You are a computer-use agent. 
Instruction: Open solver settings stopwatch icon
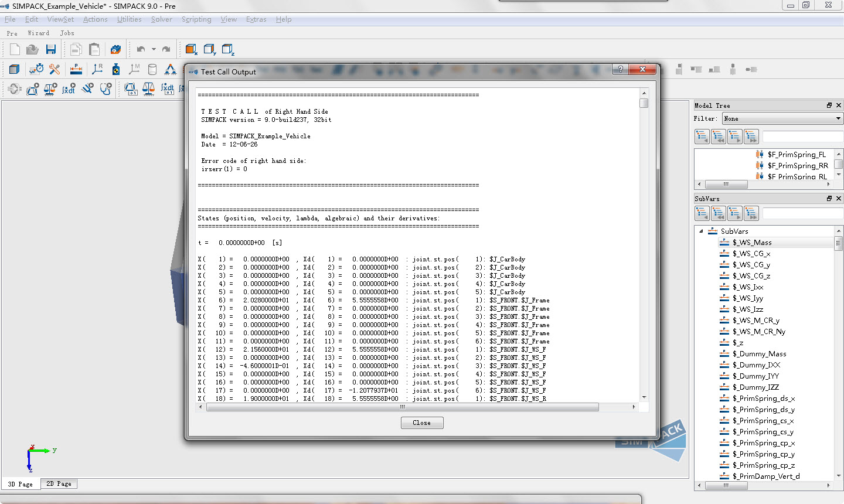(36, 69)
